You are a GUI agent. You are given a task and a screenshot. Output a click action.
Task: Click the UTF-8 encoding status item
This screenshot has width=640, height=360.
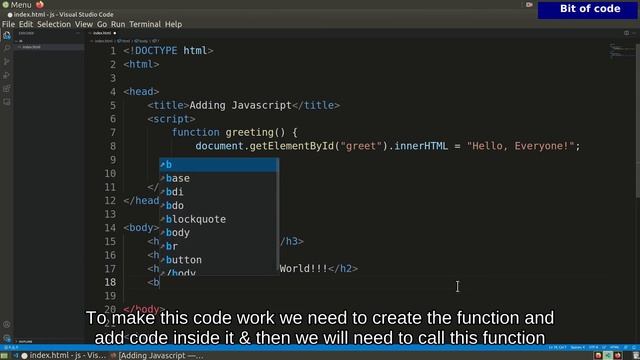[593, 347]
